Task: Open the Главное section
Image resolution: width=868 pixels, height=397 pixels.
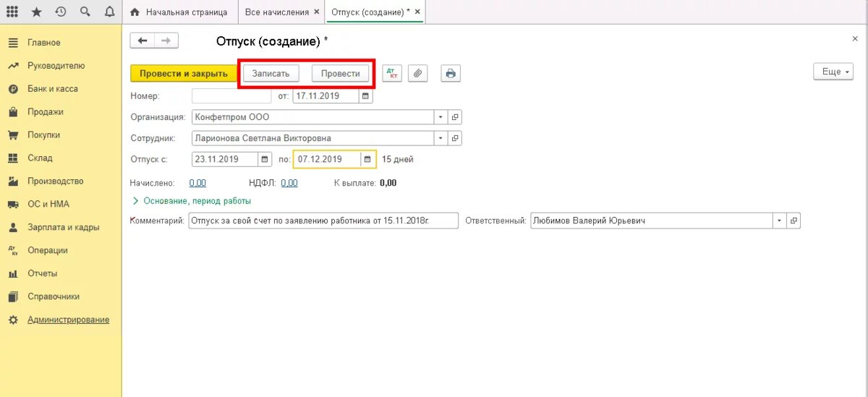Action: click(x=44, y=43)
